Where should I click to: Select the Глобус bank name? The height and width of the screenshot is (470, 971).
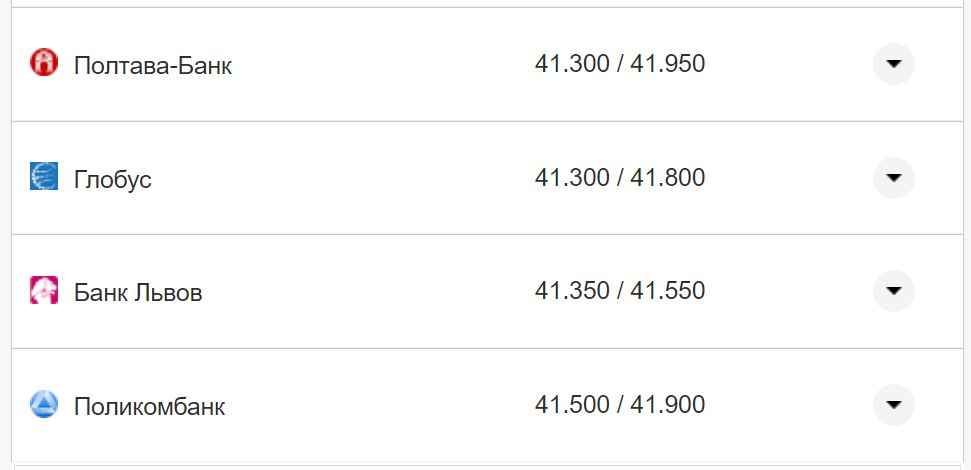pyautogui.click(x=113, y=180)
